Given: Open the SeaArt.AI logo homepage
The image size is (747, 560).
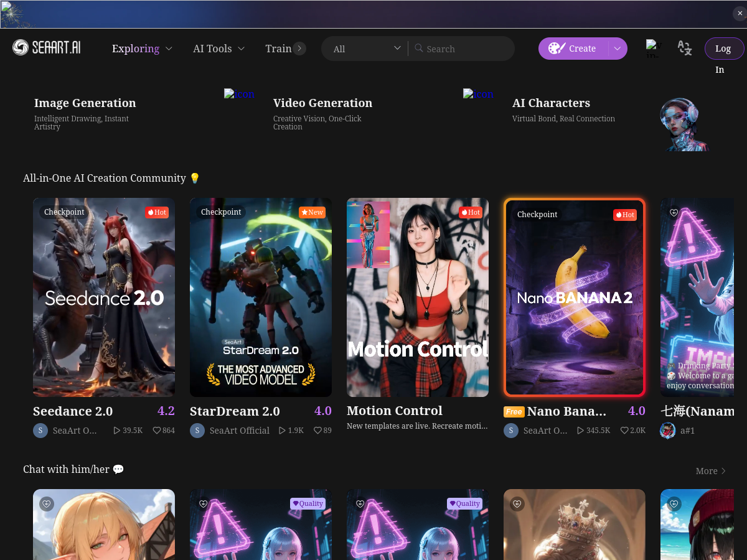Looking at the screenshot, I should coord(47,47).
